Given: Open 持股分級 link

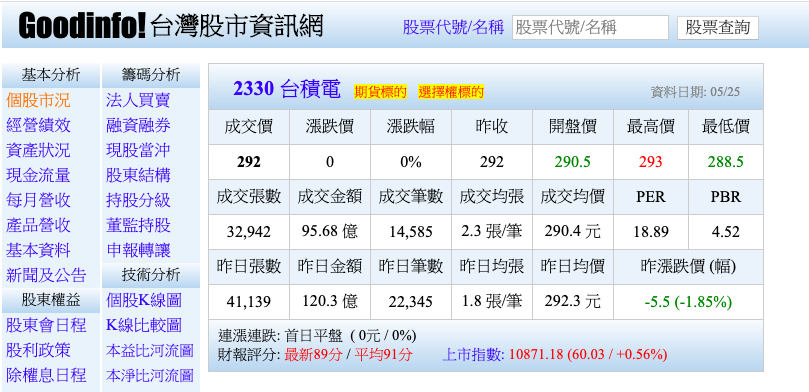Looking at the screenshot, I should (x=138, y=200).
